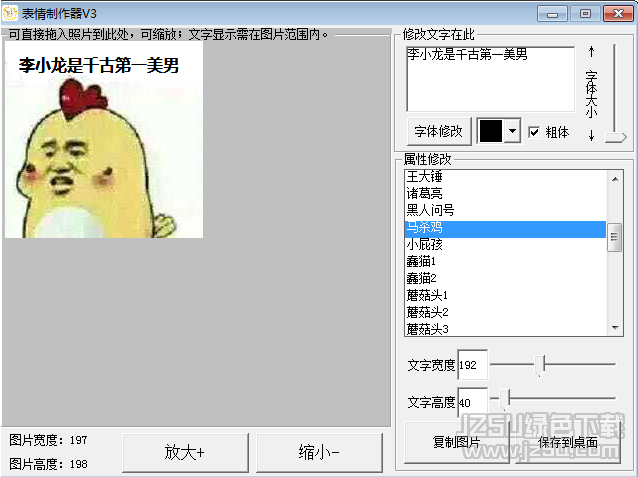Pick the 蘑菇头2 template

pyautogui.click(x=505, y=312)
